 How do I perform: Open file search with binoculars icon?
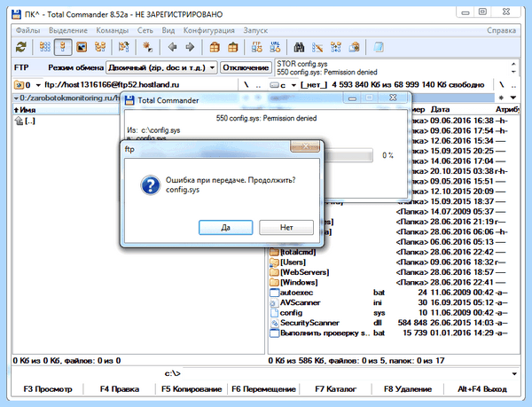point(299,47)
